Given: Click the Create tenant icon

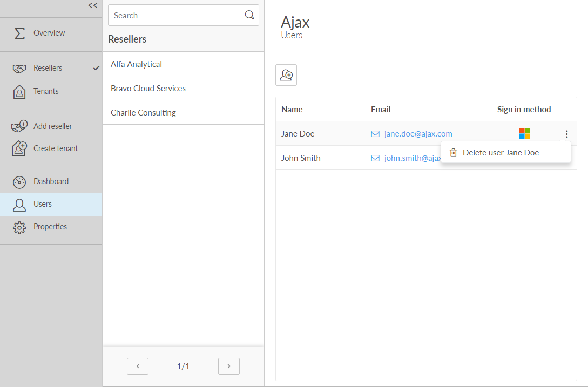Looking at the screenshot, I should (x=19, y=148).
